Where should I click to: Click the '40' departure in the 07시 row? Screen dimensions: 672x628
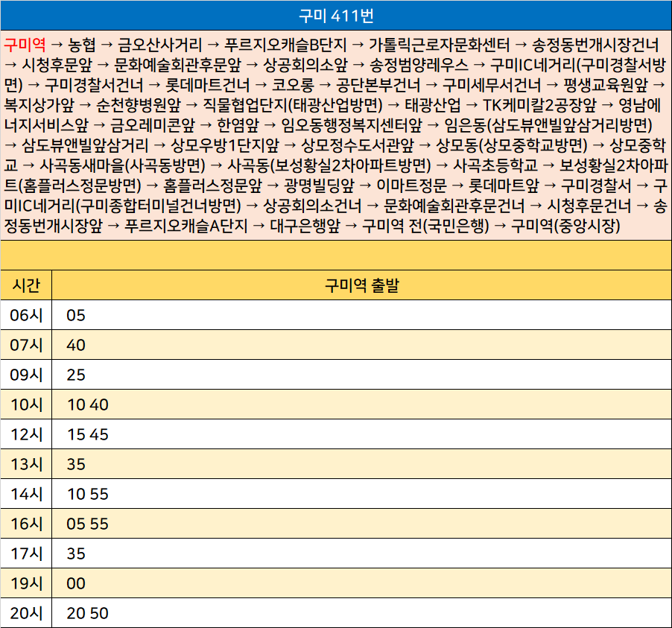[x=76, y=345]
